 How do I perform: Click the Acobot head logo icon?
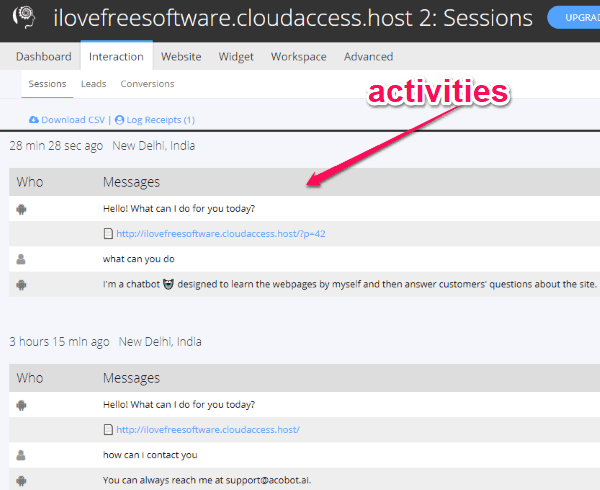point(24,18)
